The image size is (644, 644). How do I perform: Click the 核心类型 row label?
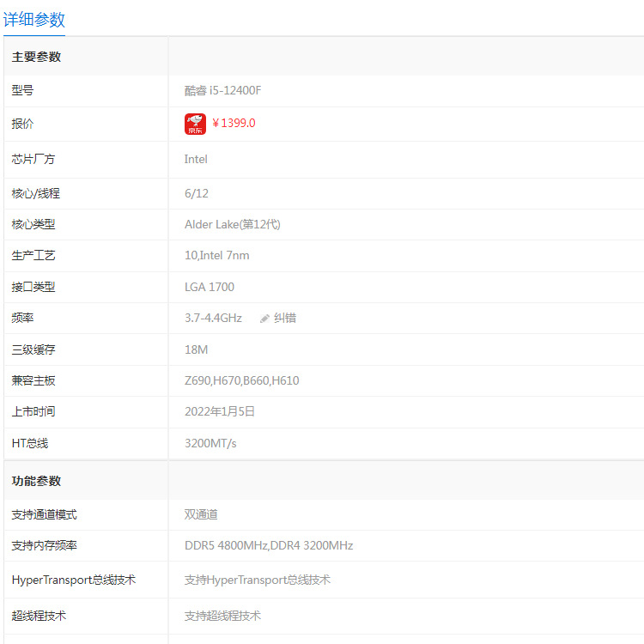pos(33,224)
